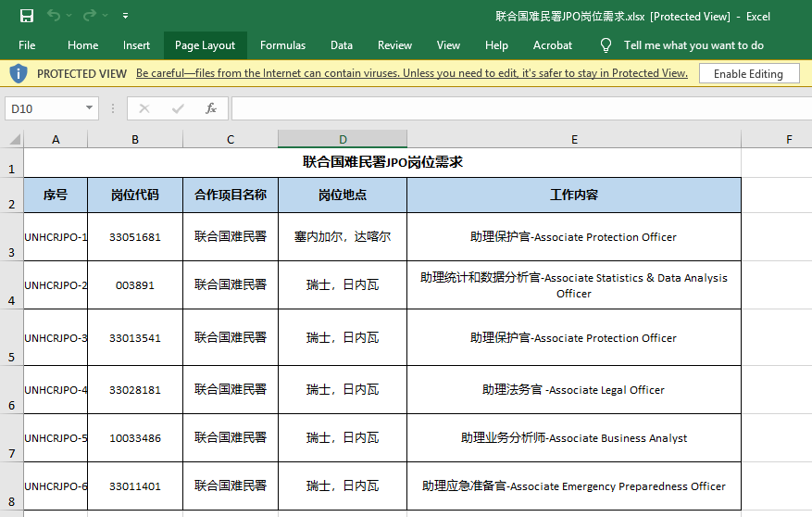Click the Select All corner triangle

[15, 139]
